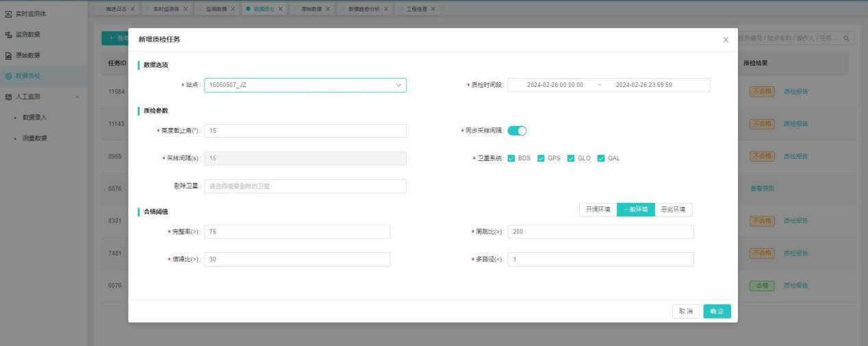Click the 数据质检 sidebar icon
Viewport: 868px width, 346px height.
tap(8, 75)
